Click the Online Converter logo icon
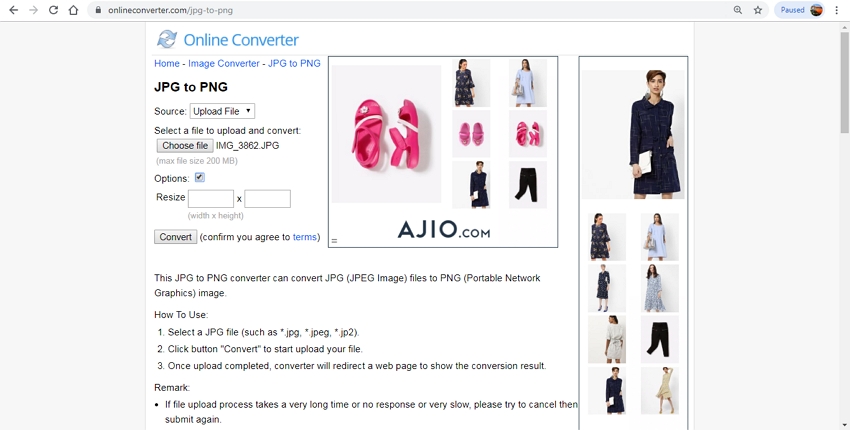850x430 pixels. tap(166, 39)
